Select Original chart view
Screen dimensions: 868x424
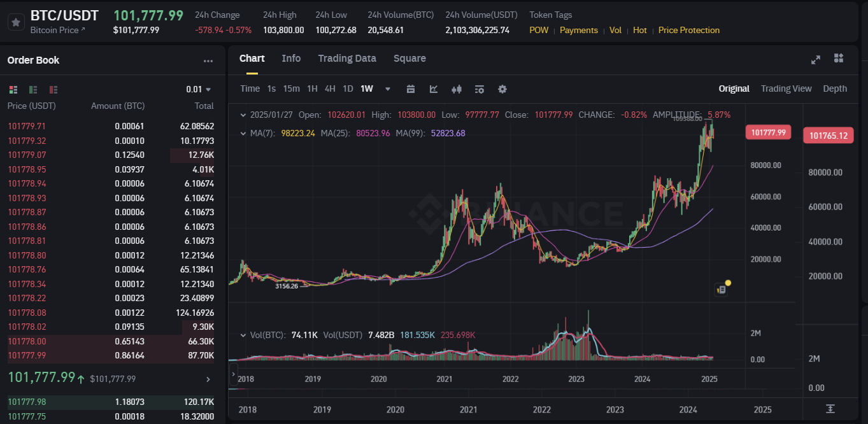pyautogui.click(x=734, y=88)
